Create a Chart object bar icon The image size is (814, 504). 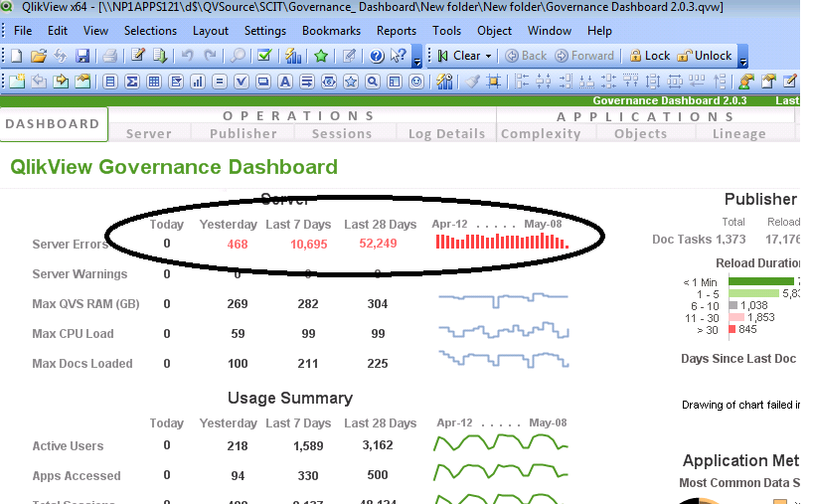197,82
